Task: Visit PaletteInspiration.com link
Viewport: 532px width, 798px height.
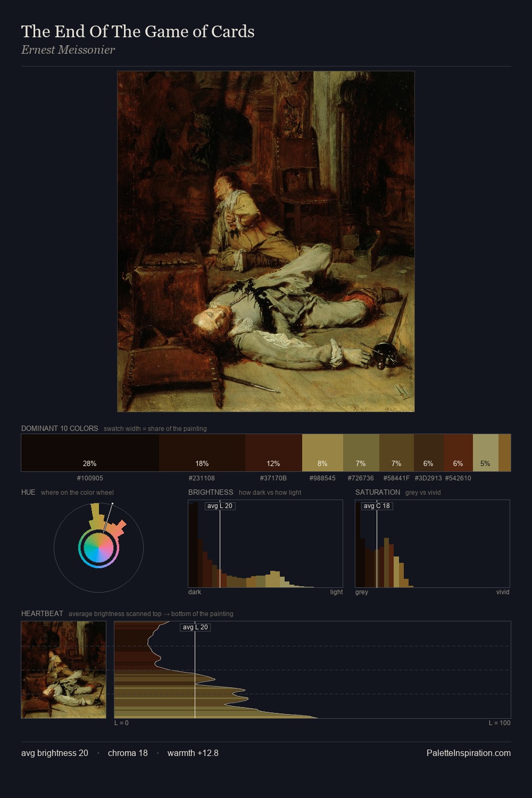Action: (469, 753)
